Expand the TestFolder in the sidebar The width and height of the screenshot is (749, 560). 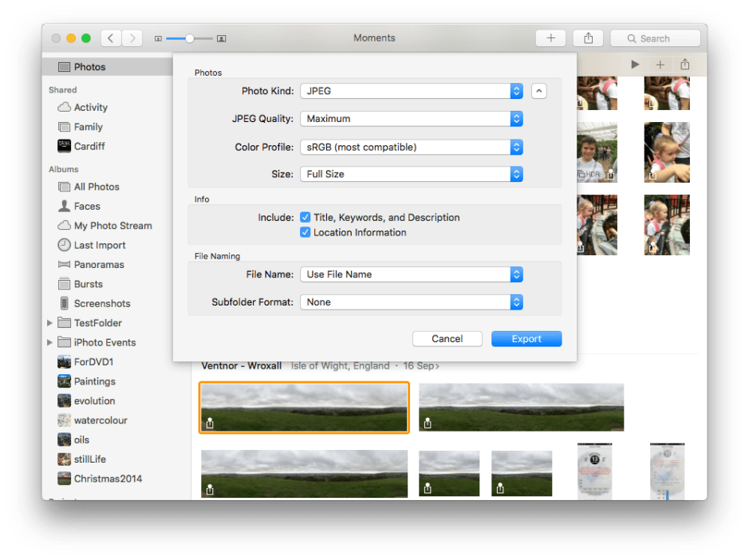50,322
